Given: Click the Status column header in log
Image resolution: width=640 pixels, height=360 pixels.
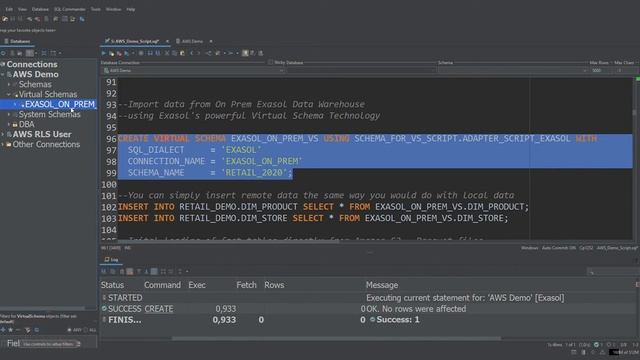Looking at the screenshot, I should [x=112, y=285].
